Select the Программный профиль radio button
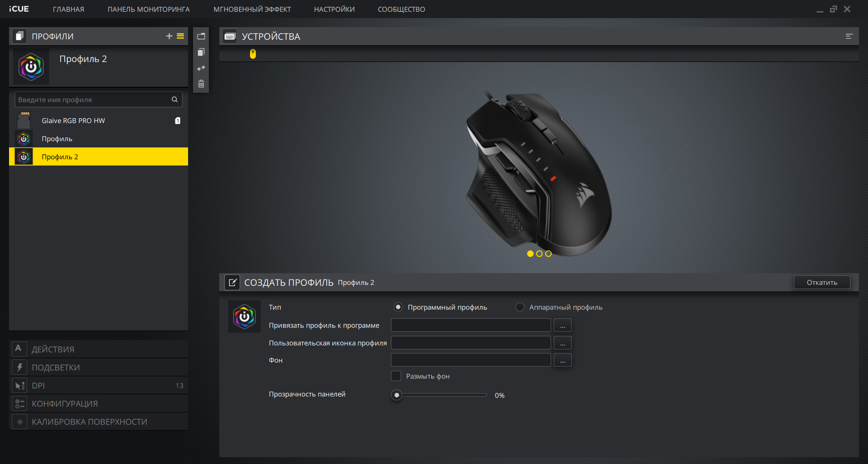This screenshot has width=868, height=464. [x=398, y=307]
